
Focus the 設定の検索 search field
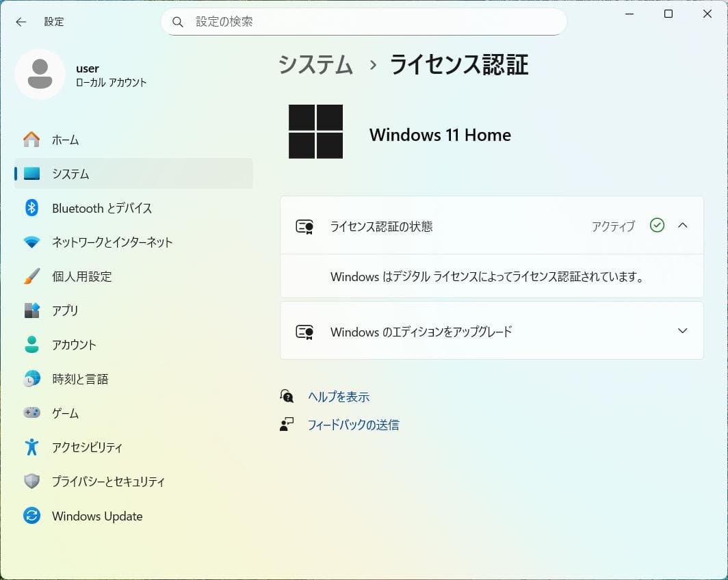point(363,22)
